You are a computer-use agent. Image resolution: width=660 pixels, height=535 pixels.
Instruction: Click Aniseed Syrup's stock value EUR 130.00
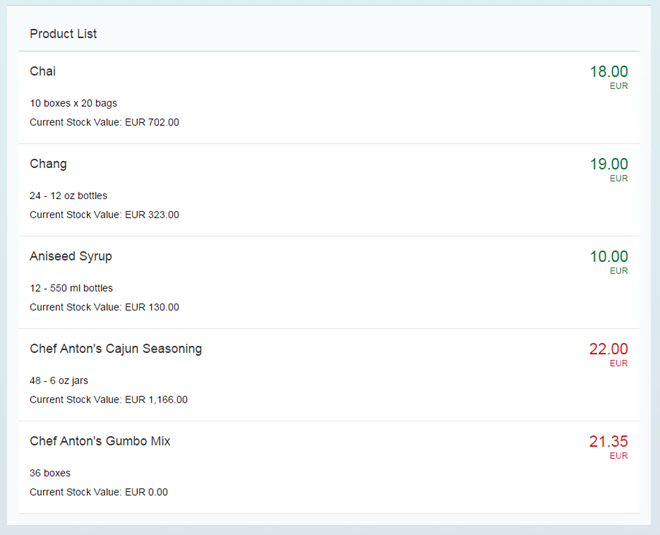click(x=104, y=307)
